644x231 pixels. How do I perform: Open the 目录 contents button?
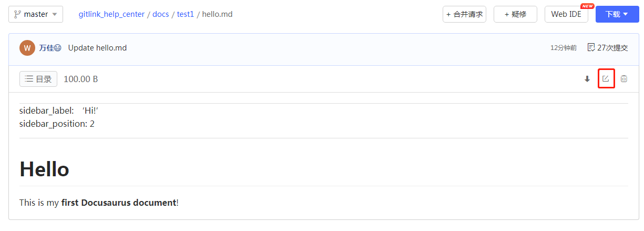[x=38, y=79]
